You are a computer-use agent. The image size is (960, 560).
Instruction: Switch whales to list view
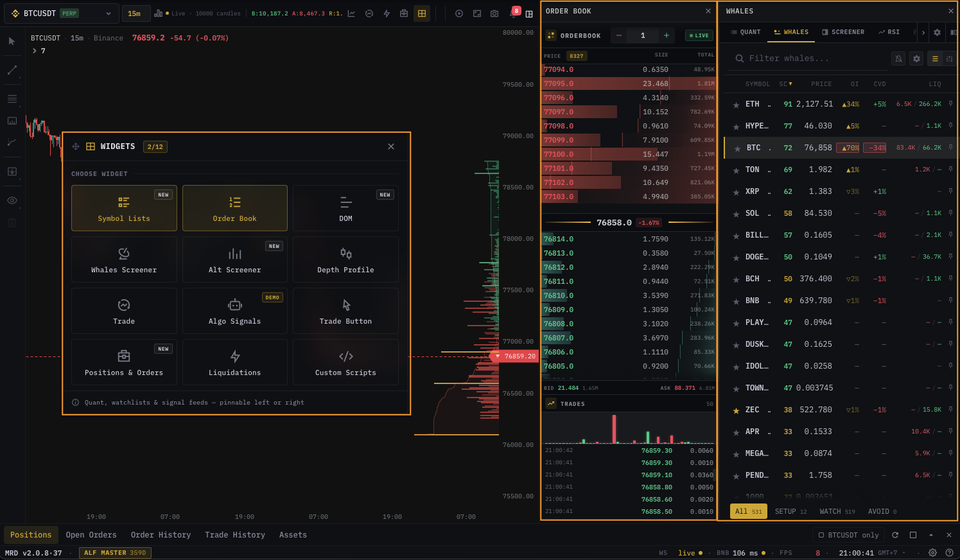click(935, 58)
